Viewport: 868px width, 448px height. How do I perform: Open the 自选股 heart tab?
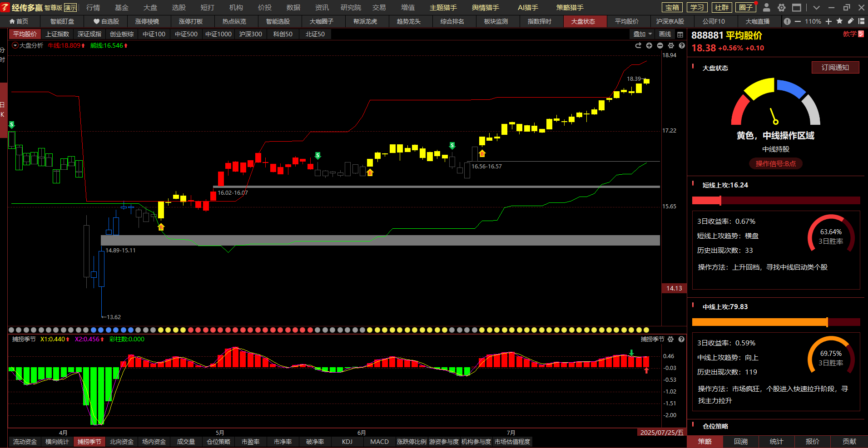click(106, 21)
